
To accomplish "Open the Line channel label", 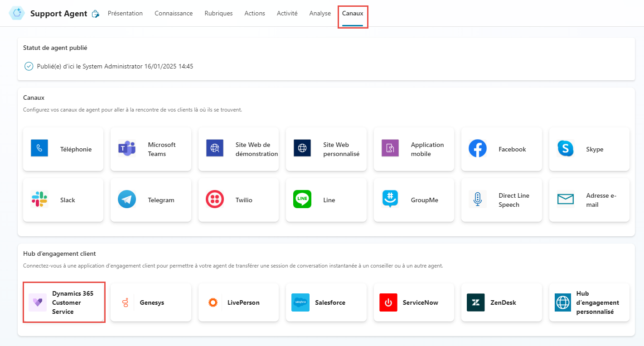I will (x=329, y=200).
